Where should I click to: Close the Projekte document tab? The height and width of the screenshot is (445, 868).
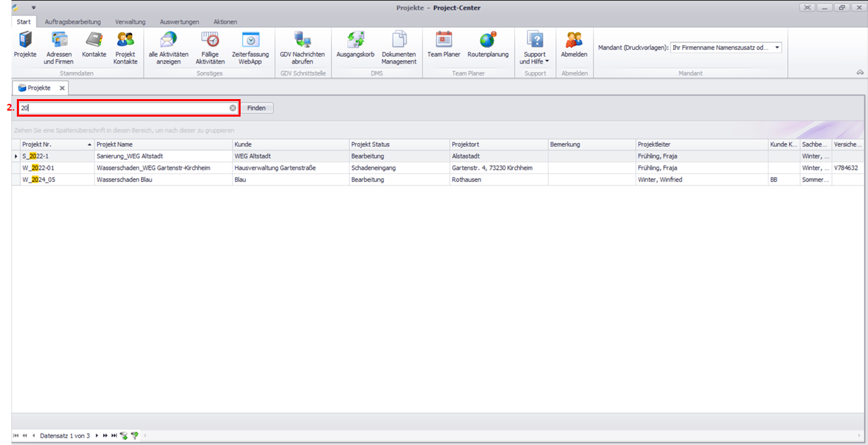pyautogui.click(x=62, y=88)
